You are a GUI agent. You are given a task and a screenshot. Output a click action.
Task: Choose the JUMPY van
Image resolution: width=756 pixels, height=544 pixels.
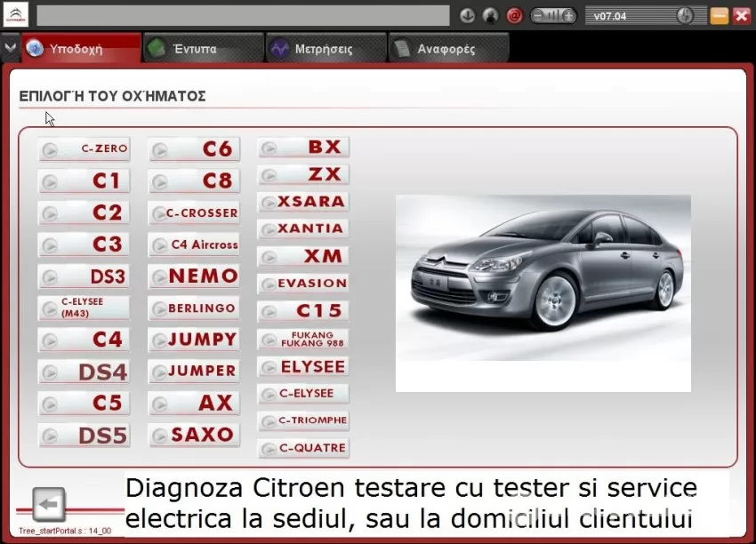(194, 340)
